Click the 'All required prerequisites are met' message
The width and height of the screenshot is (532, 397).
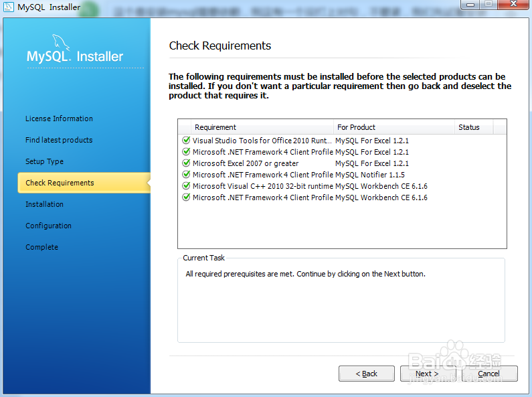coord(305,274)
